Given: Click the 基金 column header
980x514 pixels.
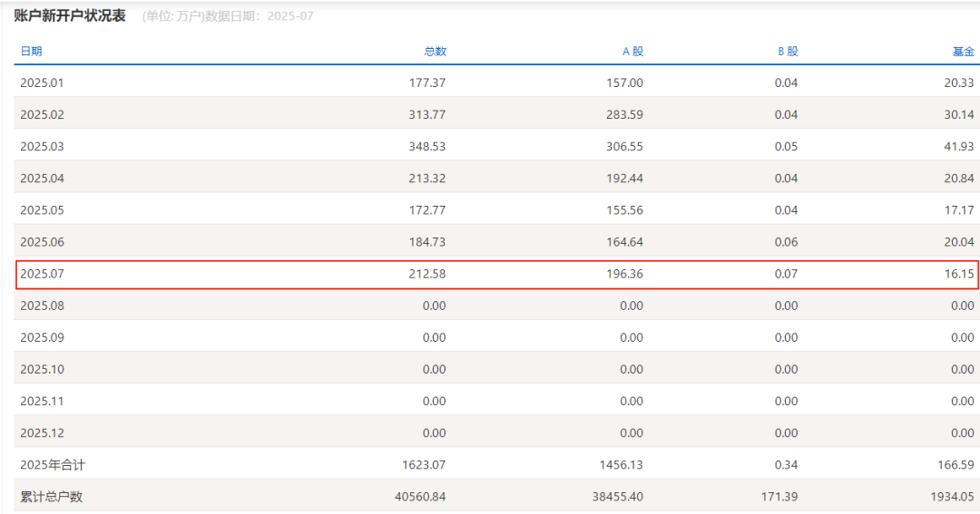Looking at the screenshot, I should [x=963, y=52].
